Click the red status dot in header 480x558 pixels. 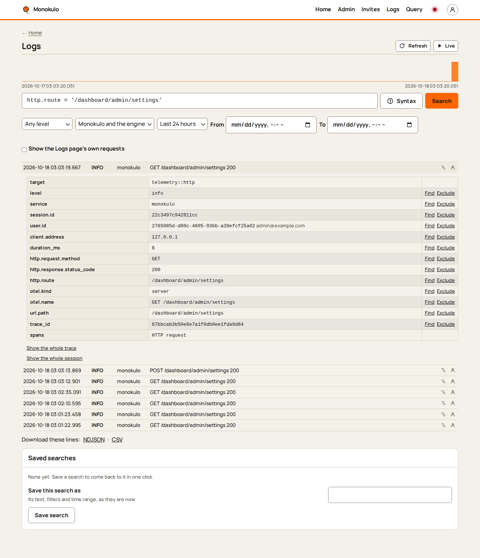click(x=434, y=10)
